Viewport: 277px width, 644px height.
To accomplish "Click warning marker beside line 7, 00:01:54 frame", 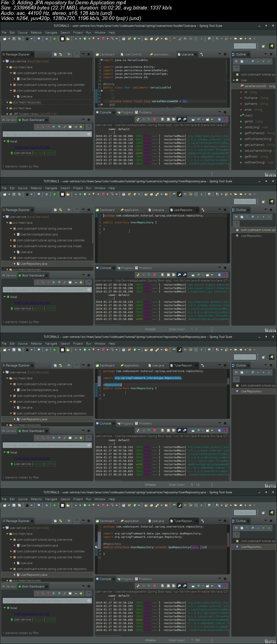I will click(96, 547).
